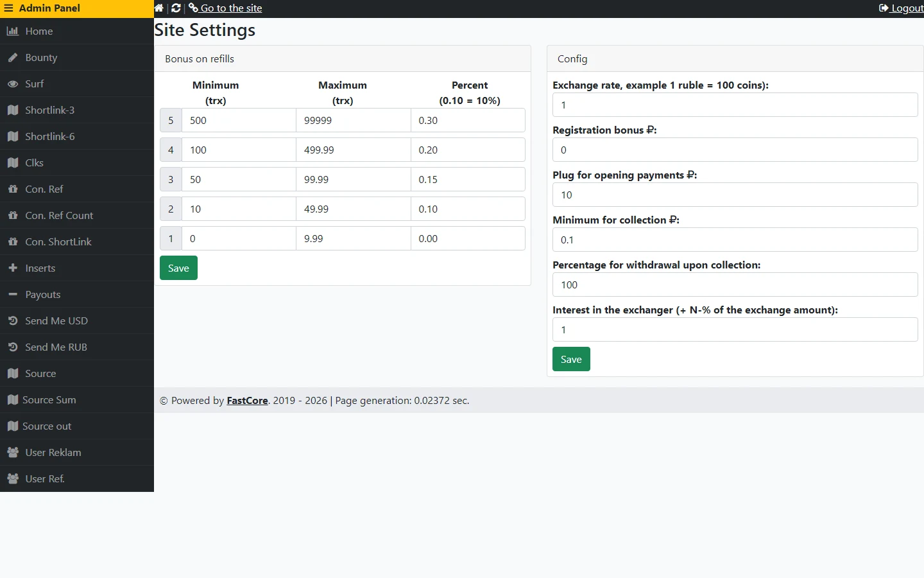The height and width of the screenshot is (578, 924).
Task: Click the eye icon next to Surf
Action: tap(13, 83)
